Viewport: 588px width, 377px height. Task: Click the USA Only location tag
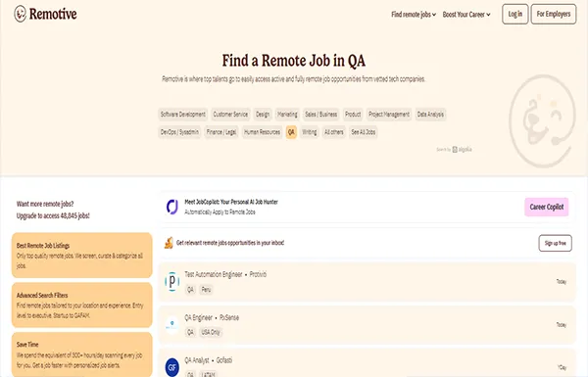click(x=211, y=332)
